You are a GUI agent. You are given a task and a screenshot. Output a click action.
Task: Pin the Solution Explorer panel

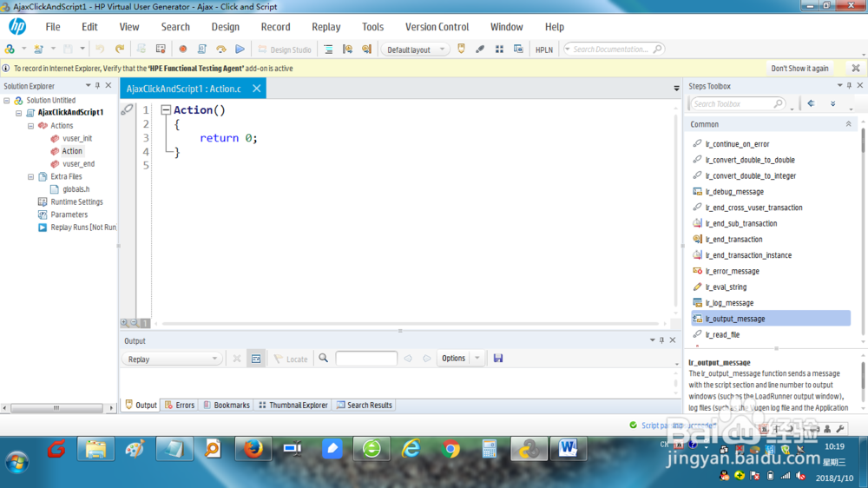tap(97, 86)
